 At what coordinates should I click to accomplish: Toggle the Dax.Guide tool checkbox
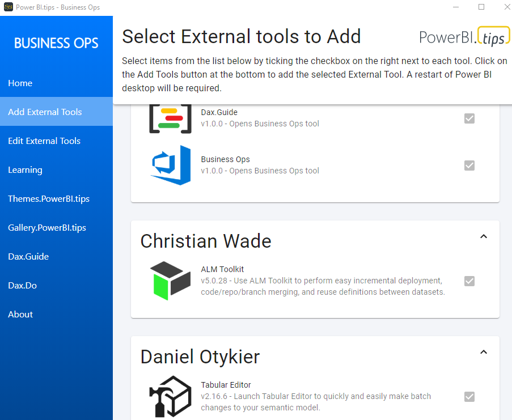pos(469,118)
